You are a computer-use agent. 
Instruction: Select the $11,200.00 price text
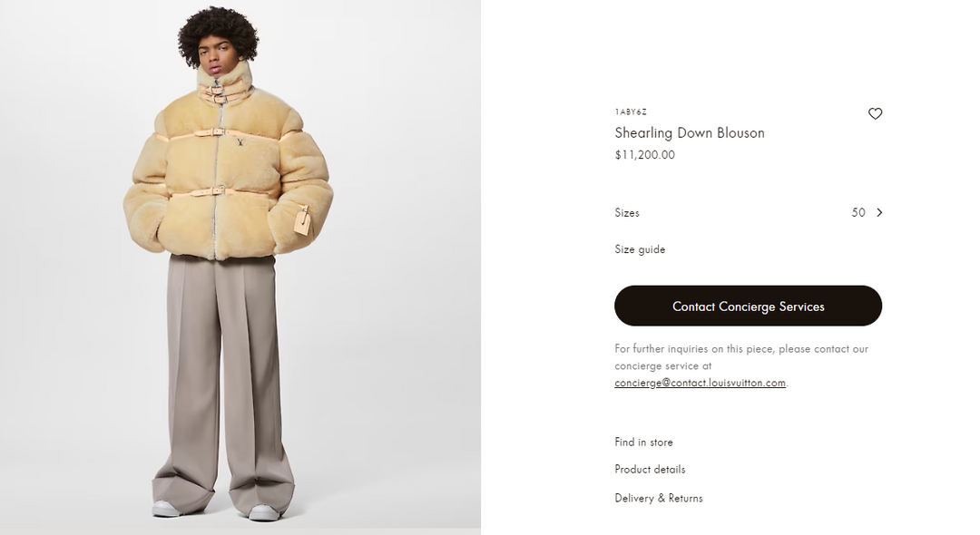(x=644, y=155)
